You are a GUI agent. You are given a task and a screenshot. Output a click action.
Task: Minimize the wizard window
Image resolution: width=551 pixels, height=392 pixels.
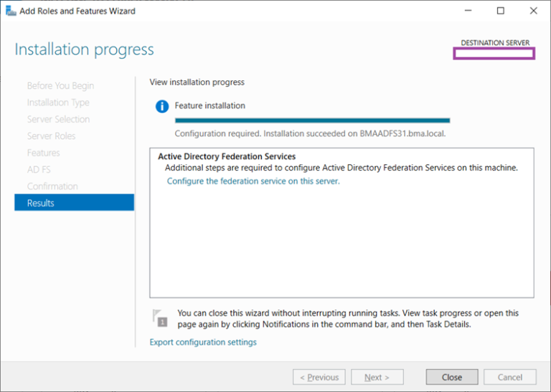click(468, 11)
